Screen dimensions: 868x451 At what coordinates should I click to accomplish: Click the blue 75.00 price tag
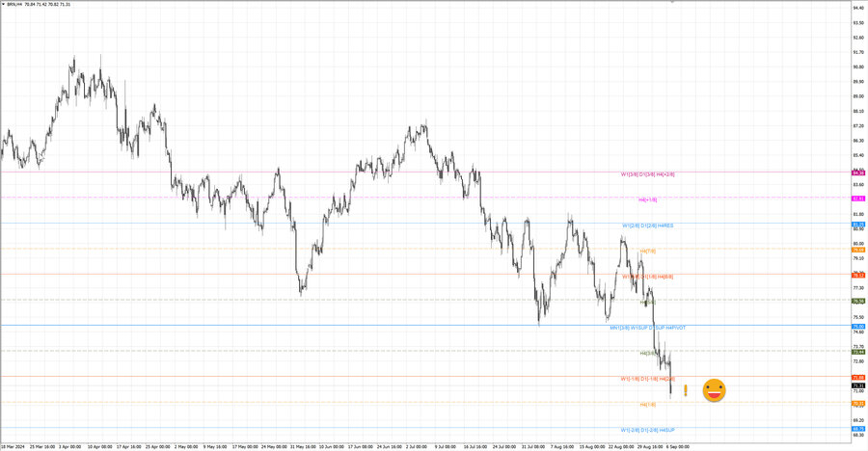tap(858, 327)
